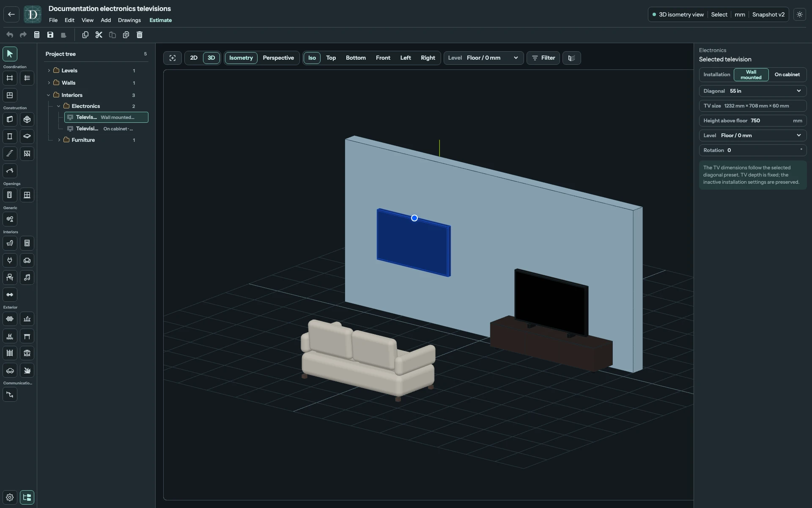Open the Diagonal 55 in dropdown

(753, 91)
